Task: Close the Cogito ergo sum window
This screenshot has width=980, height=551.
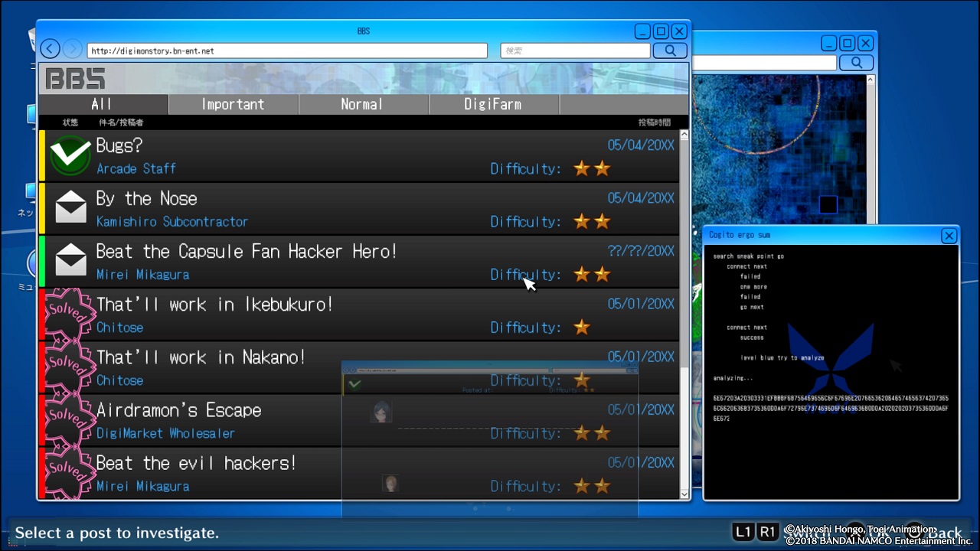Action: tap(949, 236)
